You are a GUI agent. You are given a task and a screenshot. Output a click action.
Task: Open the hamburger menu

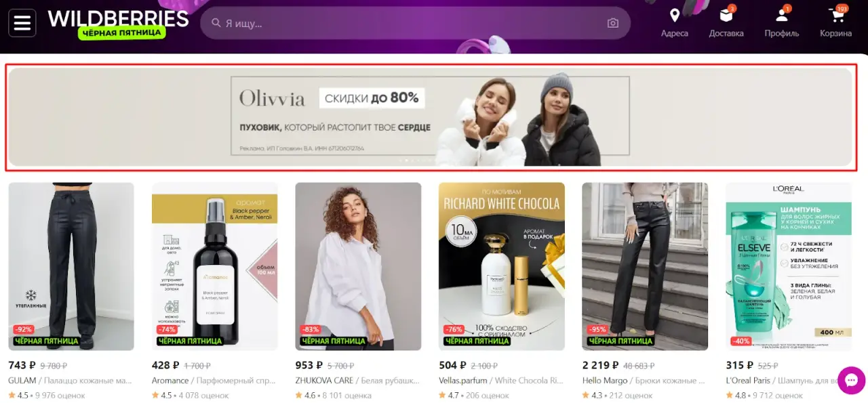[x=22, y=22]
